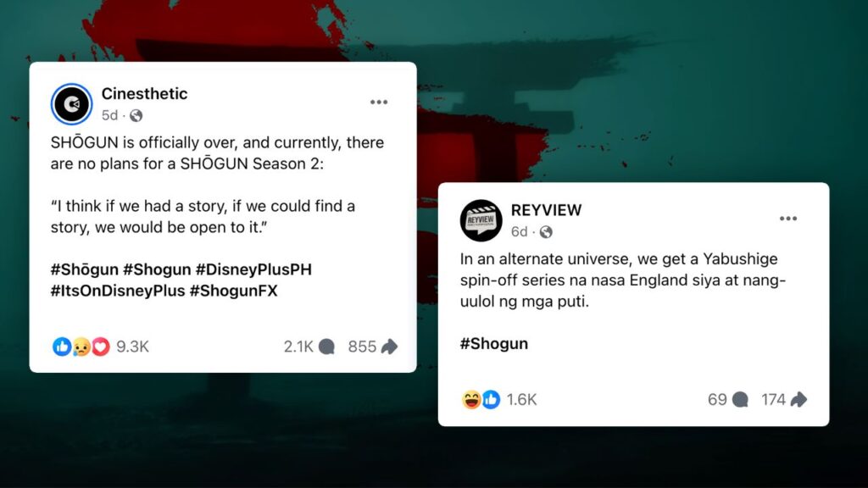Click the like reaction icon on Cinesthetic post
868x488 pixels.
[61, 347]
